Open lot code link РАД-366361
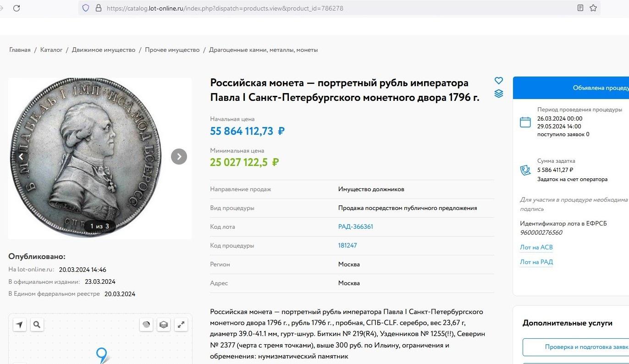 [356, 227]
